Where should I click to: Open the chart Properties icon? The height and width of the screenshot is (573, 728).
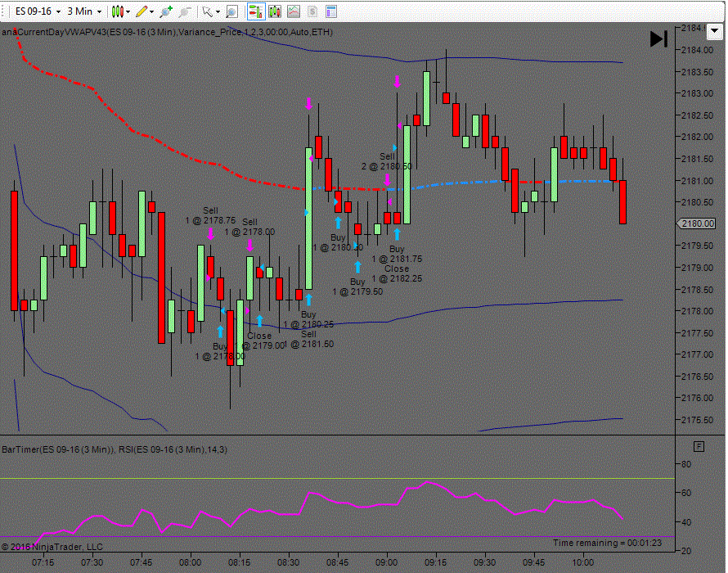coord(331,11)
